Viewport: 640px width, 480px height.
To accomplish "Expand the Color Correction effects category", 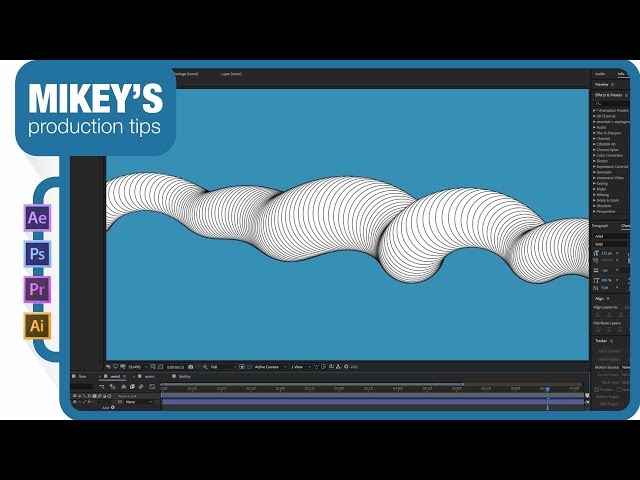I will [x=594, y=156].
